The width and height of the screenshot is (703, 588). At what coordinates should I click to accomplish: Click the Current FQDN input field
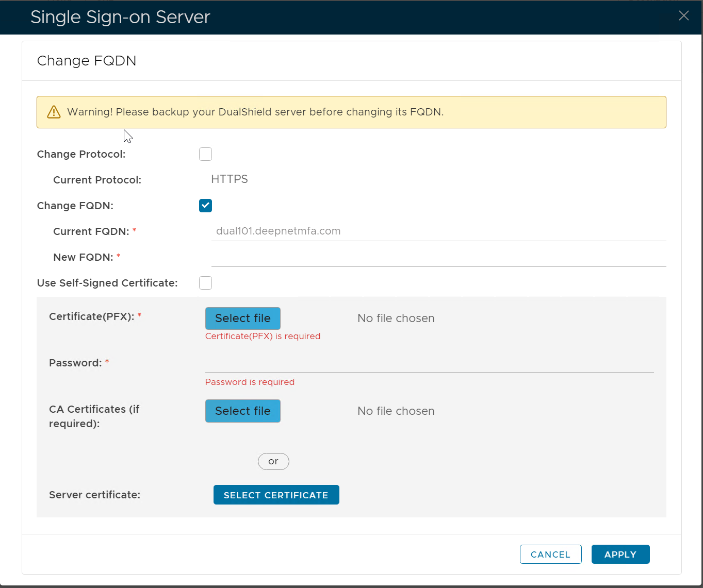(438, 231)
